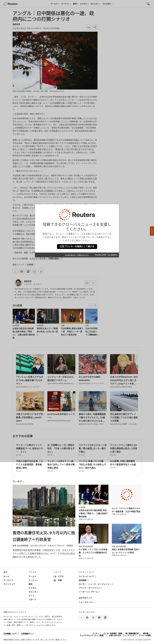Open the Aa text size control
Viewport: 154px width, 644px height.
88,27
